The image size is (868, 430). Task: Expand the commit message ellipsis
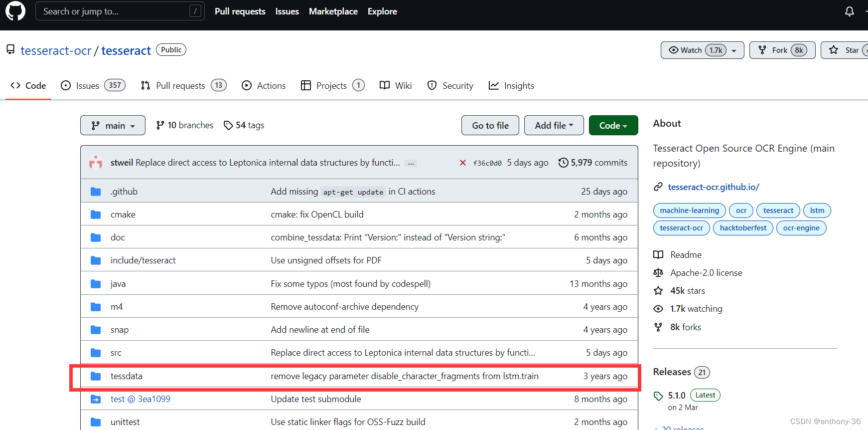coord(411,163)
